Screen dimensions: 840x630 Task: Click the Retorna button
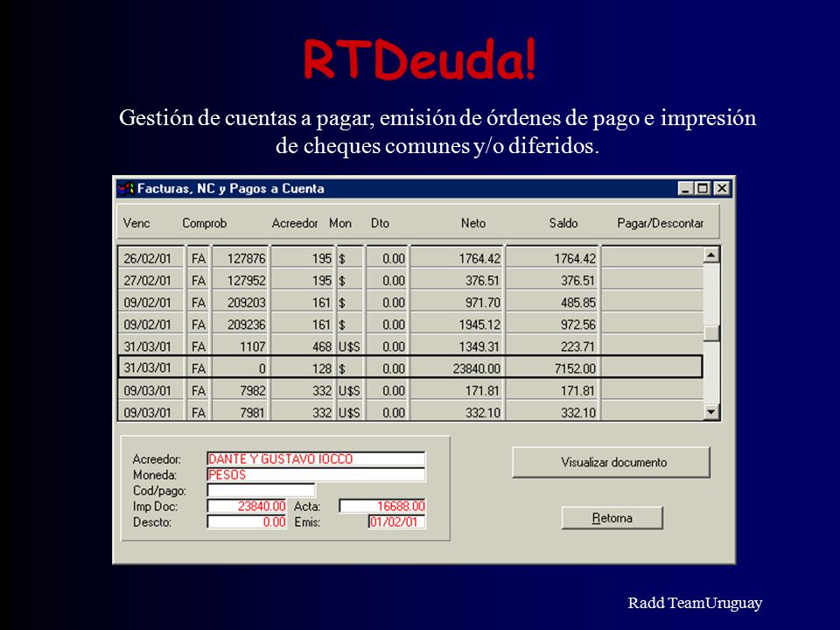[612, 518]
